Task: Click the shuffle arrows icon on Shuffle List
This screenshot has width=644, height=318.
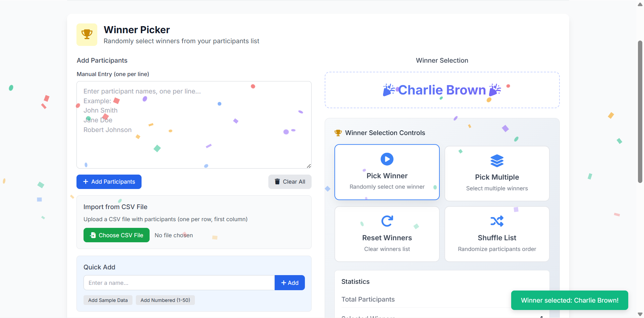Action: pyautogui.click(x=497, y=221)
